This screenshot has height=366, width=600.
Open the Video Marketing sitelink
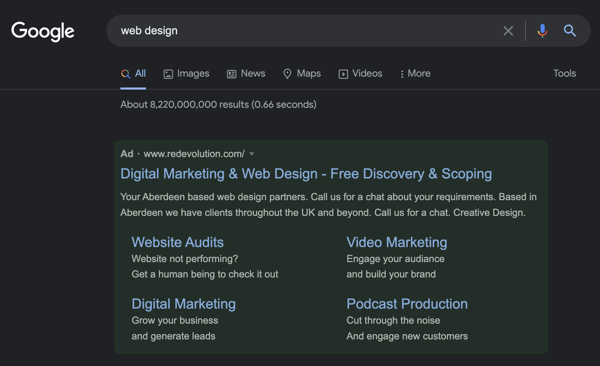(397, 242)
